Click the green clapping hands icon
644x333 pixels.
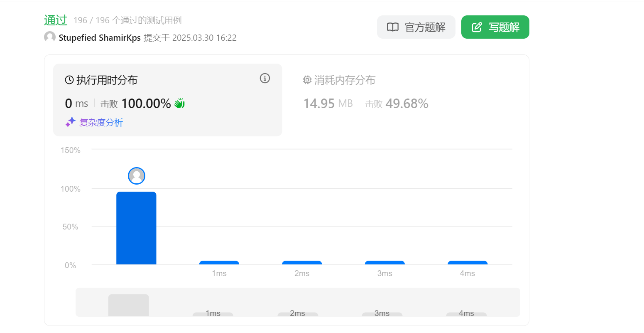point(179,103)
